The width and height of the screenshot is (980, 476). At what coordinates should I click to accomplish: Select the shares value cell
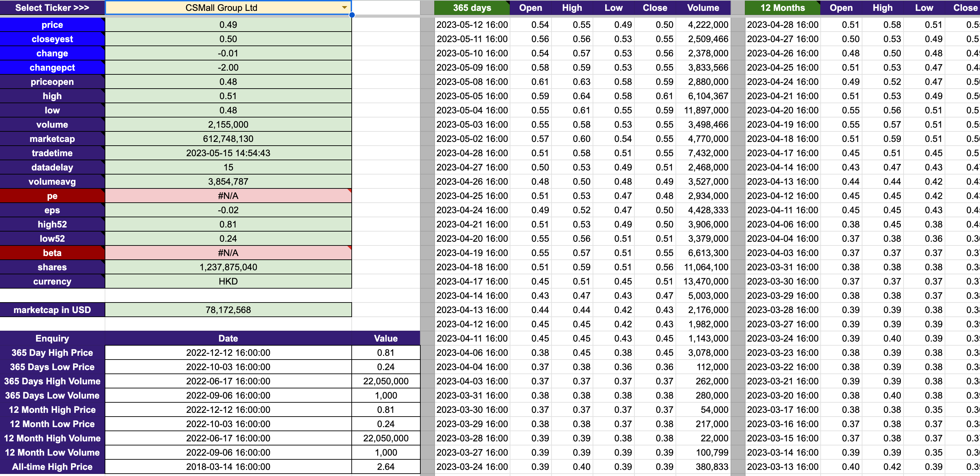coord(228,267)
